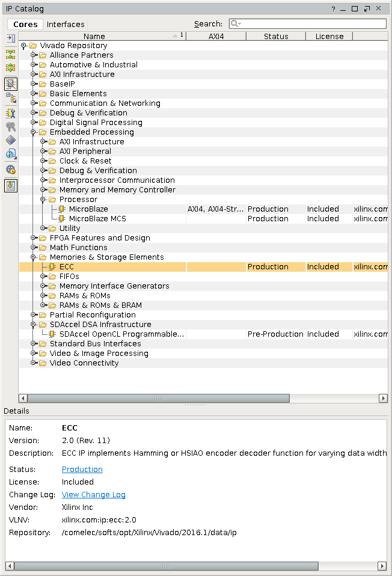This screenshot has width=392, height=576.
Task: Select the MicroBlaze MCS IP core
Action: [97, 219]
